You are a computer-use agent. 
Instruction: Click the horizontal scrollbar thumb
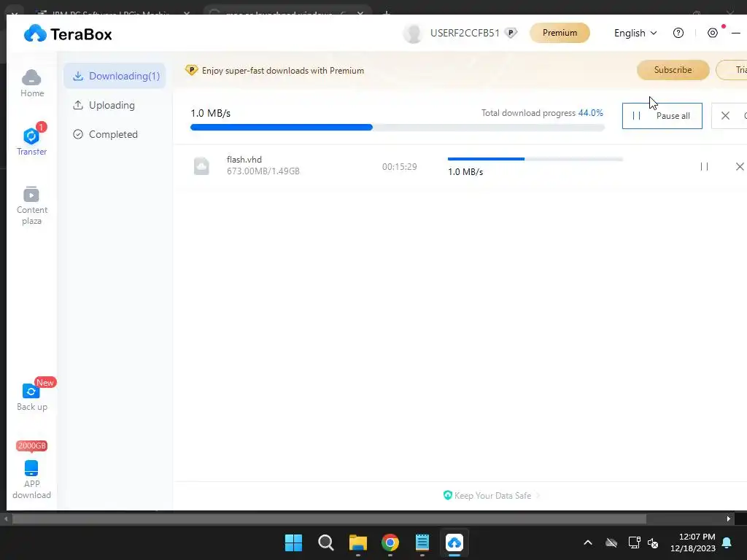tap(329, 518)
